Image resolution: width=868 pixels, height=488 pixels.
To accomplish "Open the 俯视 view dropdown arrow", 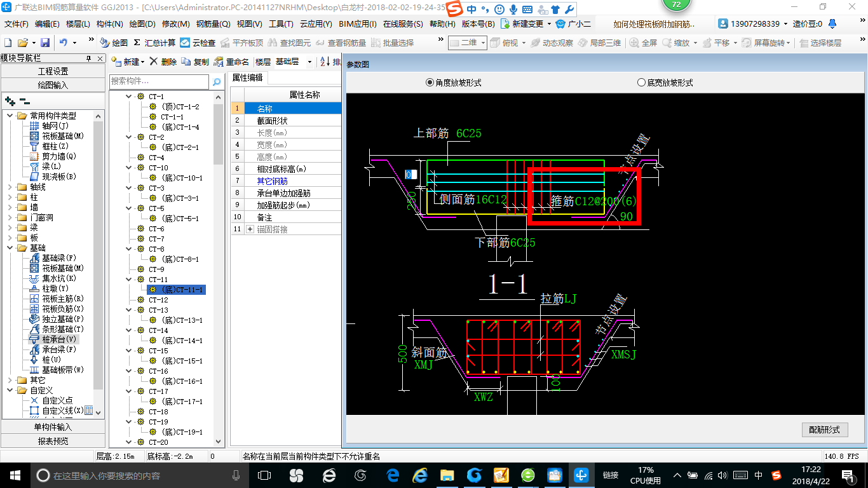I will pos(524,43).
